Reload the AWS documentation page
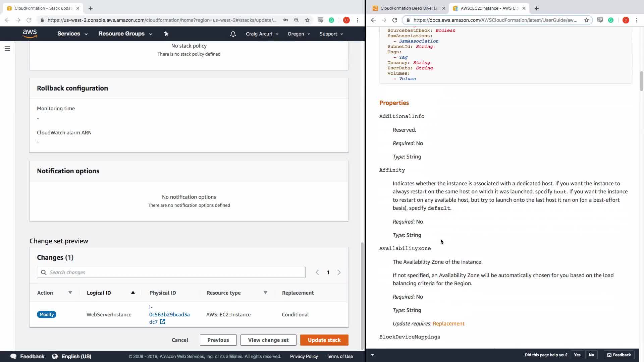 [x=395, y=20]
